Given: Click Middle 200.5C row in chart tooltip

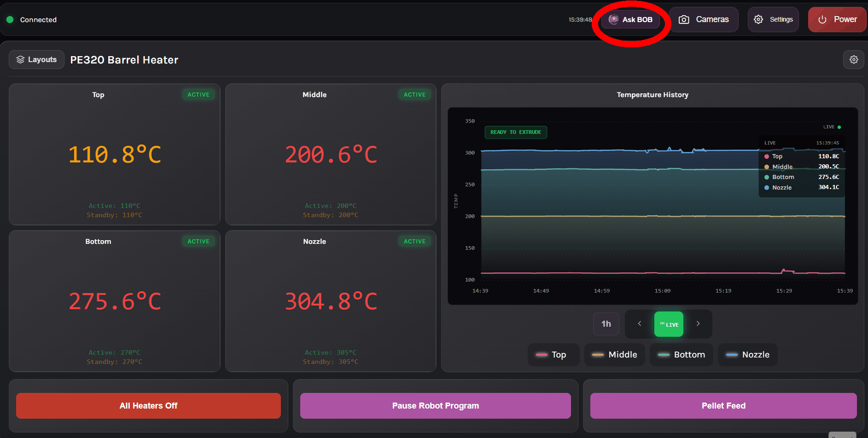Looking at the screenshot, I should pyautogui.click(x=802, y=167).
